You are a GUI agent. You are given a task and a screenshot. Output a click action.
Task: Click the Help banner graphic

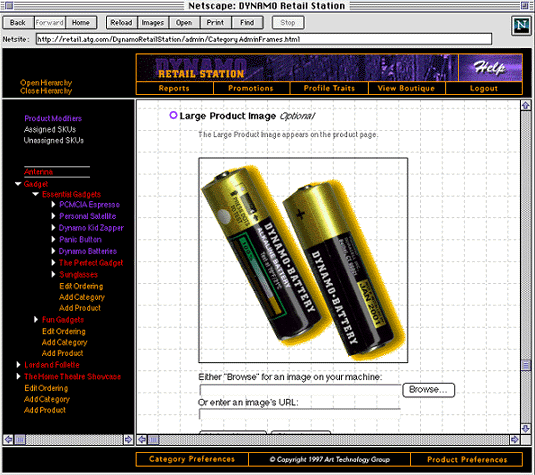point(490,68)
